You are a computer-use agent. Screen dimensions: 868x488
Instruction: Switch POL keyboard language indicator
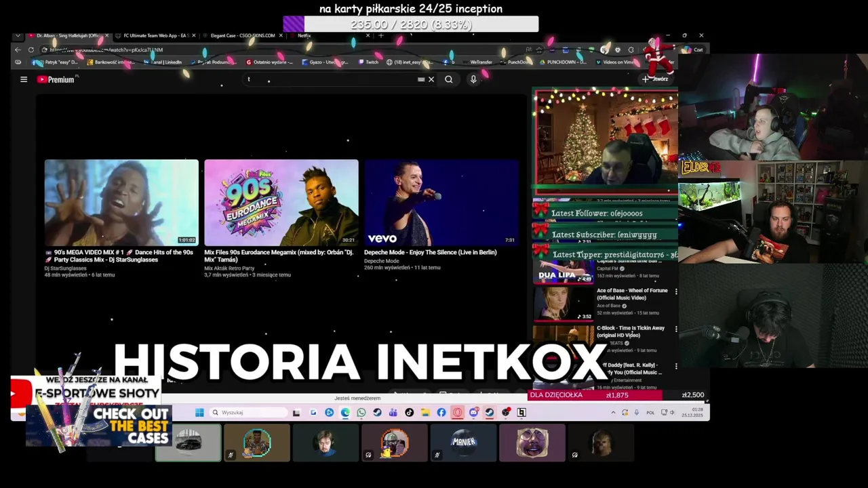tap(650, 413)
